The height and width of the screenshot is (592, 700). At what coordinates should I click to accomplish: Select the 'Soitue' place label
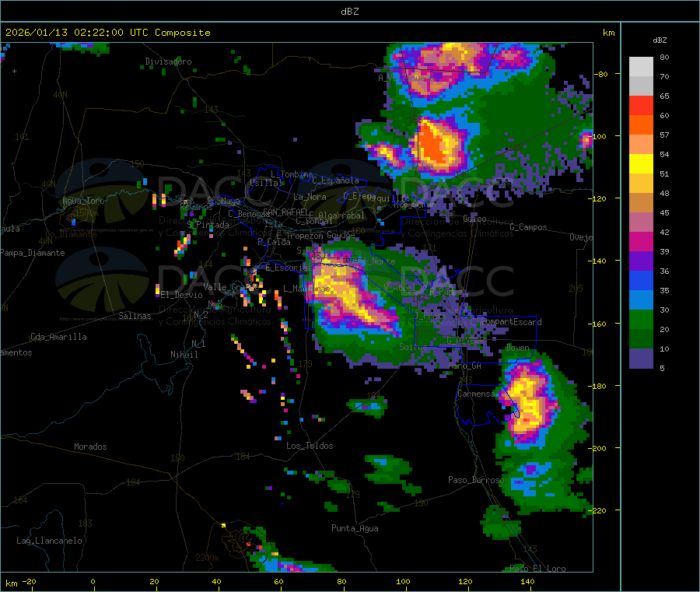[414, 347]
